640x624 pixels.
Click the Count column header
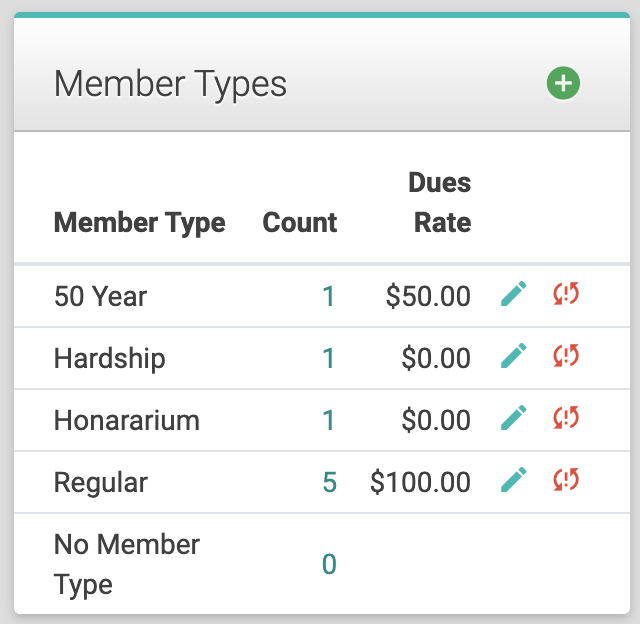(300, 222)
